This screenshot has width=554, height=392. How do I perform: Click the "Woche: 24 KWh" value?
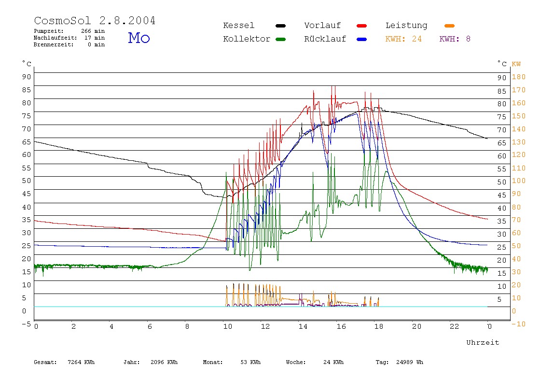[x=315, y=362]
